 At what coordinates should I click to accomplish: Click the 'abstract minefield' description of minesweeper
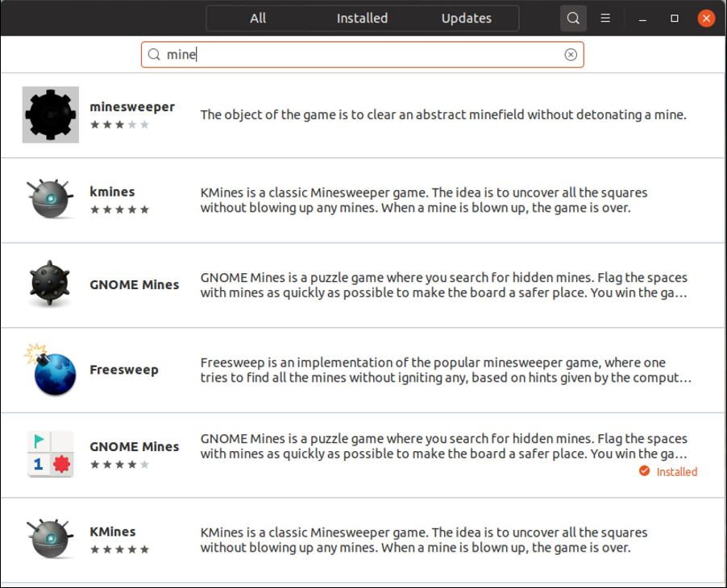point(443,115)
